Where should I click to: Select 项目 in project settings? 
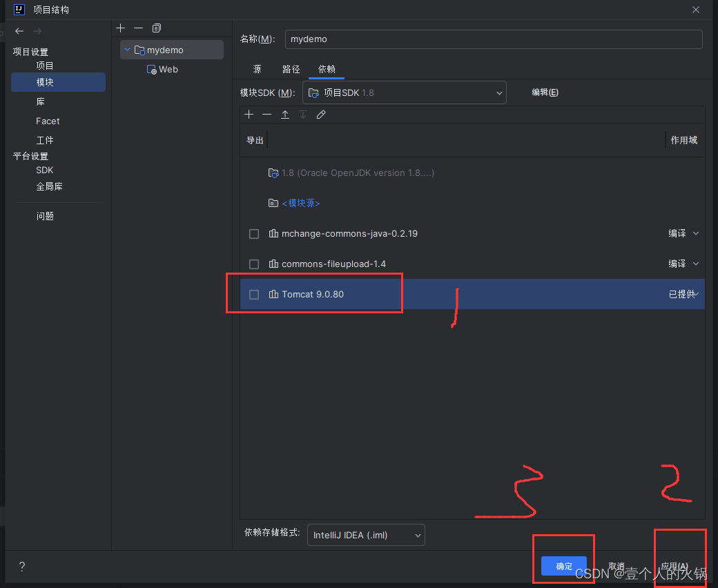point(45,66)
